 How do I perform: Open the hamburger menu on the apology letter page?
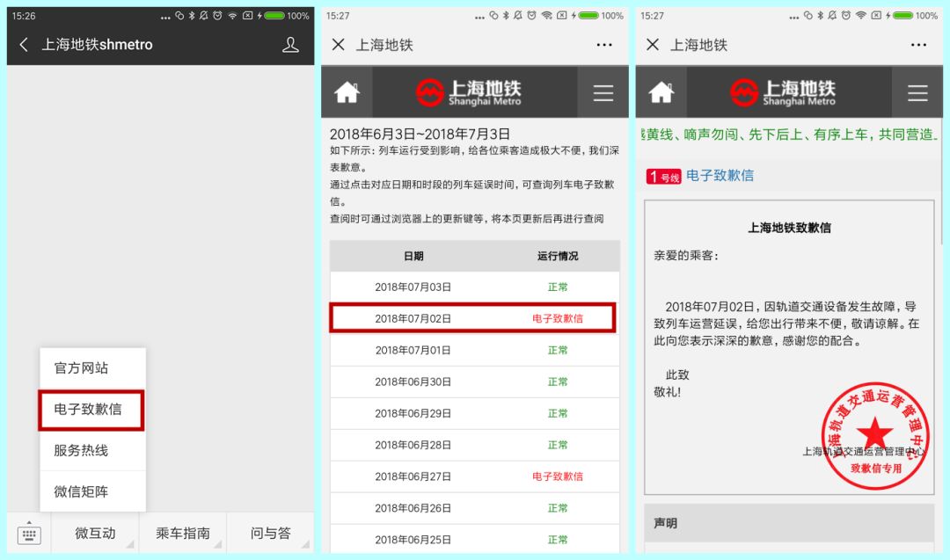(x=917, y=92)
